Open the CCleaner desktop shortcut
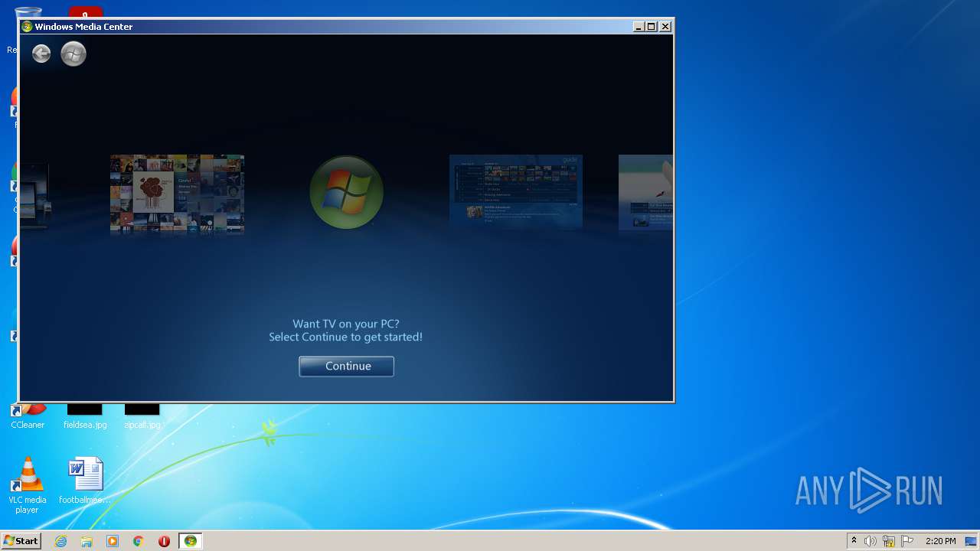Screen dimensions: 980x551 (28, 416)
